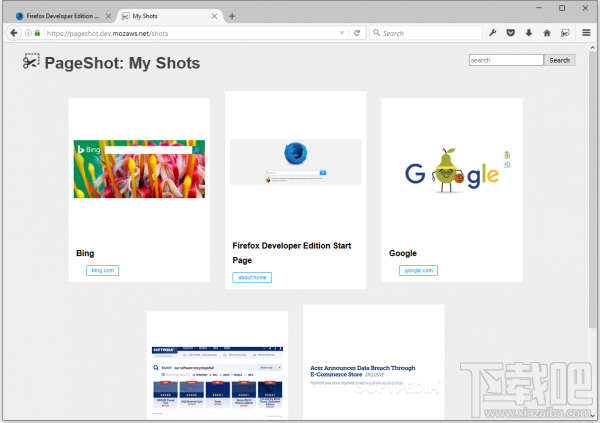The image size is (600, 423).
Task: Go back with the browser back arrow
Action: click(x=14, y=33)
